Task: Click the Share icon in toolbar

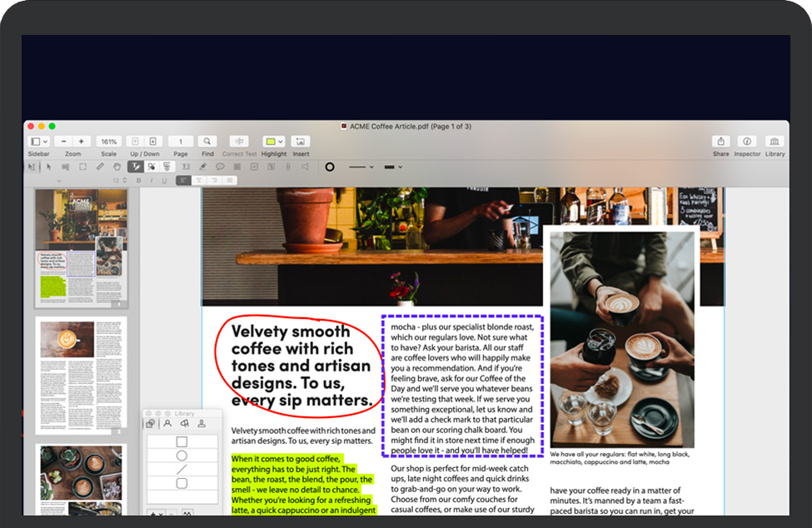Action: [x=720, y=142]
